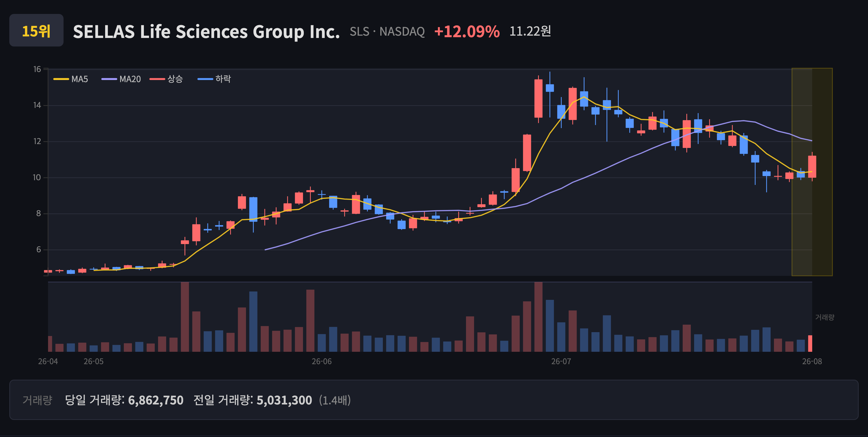Click the 16 y-axis price label
This screenshot has width=868, height=437.
click(37, 69)
